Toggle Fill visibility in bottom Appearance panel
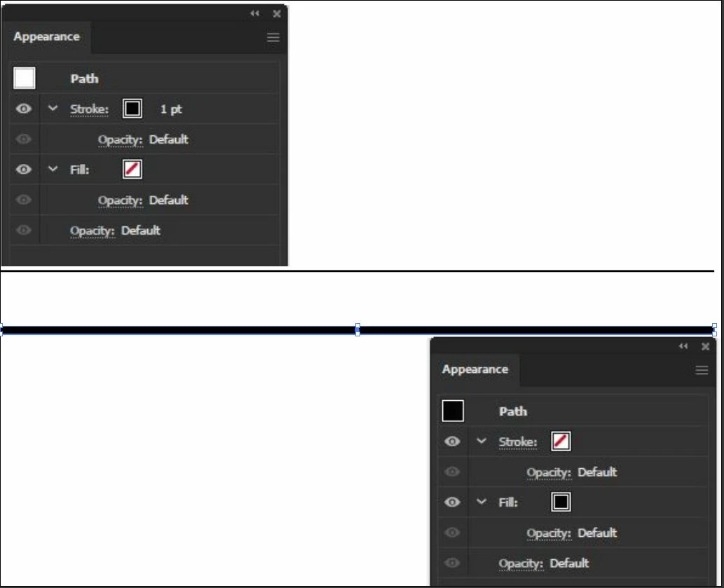This screenshot has height=588, width=724. pyautogui.click(x=452, y=502)
